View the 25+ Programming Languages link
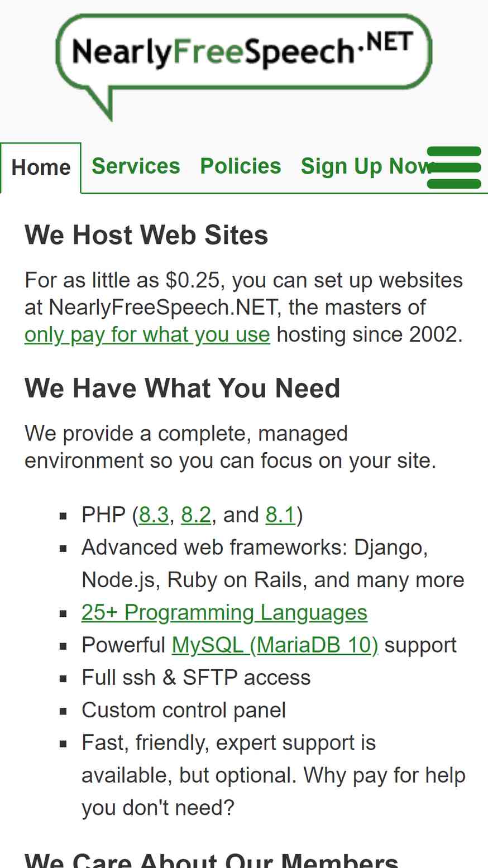 (224, 612)
